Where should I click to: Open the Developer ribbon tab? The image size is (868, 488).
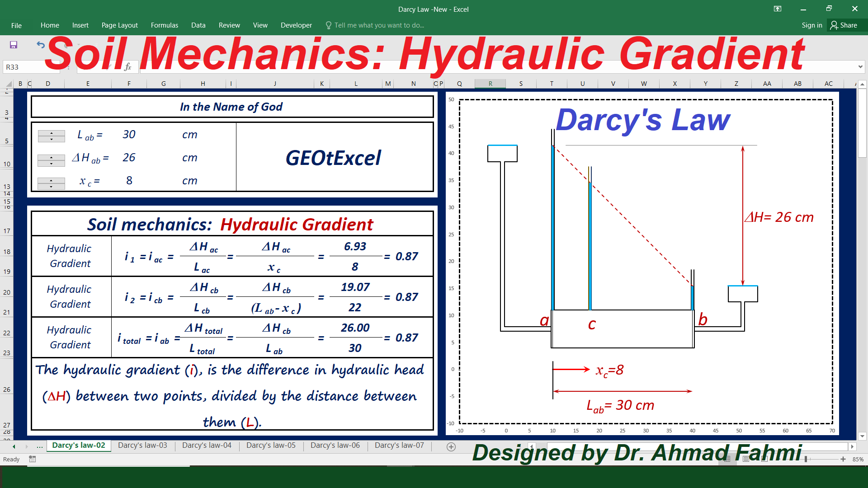click(296, 25)
